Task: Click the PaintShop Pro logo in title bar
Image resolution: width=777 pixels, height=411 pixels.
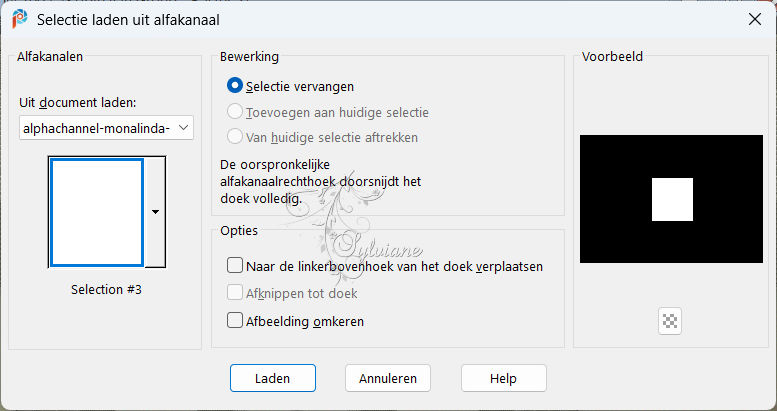Action: point(20,19)
